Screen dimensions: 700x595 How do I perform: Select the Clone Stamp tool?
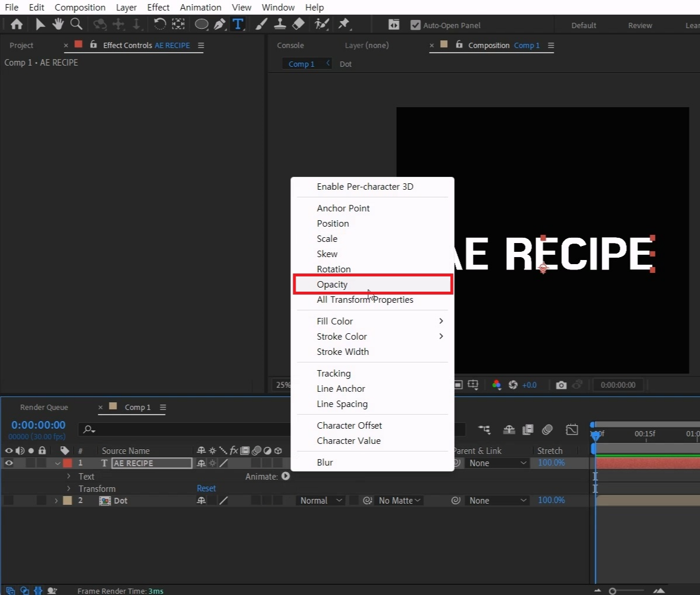[x=280, y=24]
